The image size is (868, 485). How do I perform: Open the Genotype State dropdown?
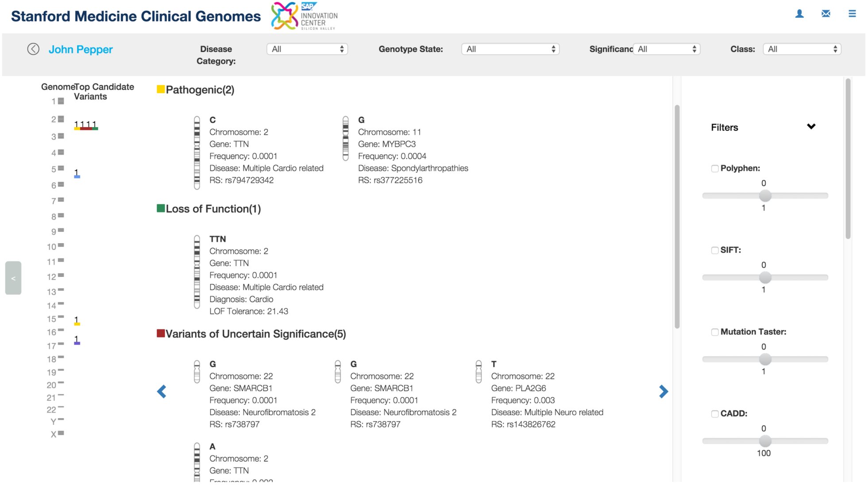(510, 49)
